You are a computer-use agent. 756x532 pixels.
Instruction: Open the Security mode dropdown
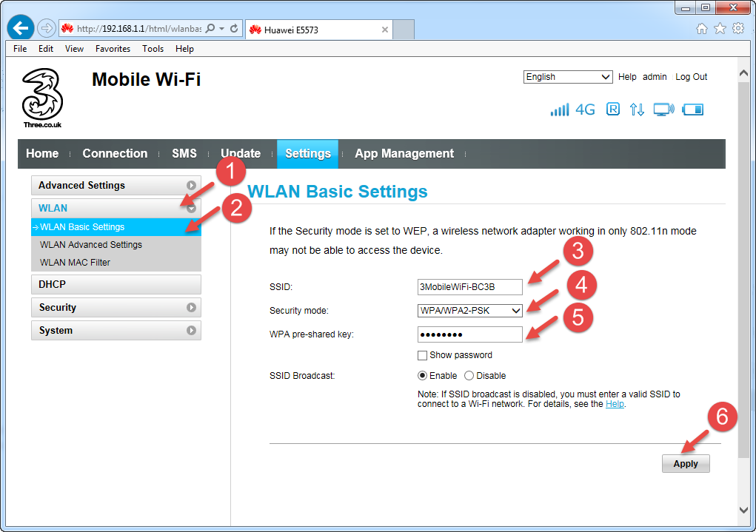(469, 311)
